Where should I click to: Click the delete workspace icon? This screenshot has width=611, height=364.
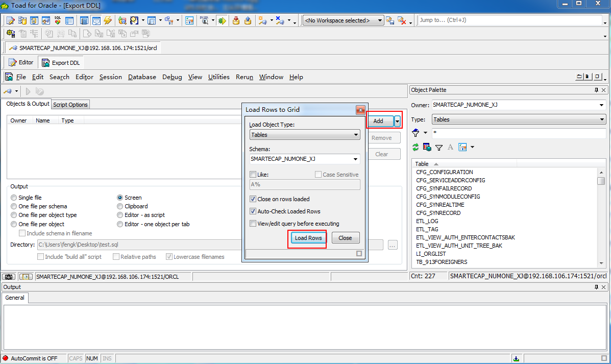coord(402,20)
